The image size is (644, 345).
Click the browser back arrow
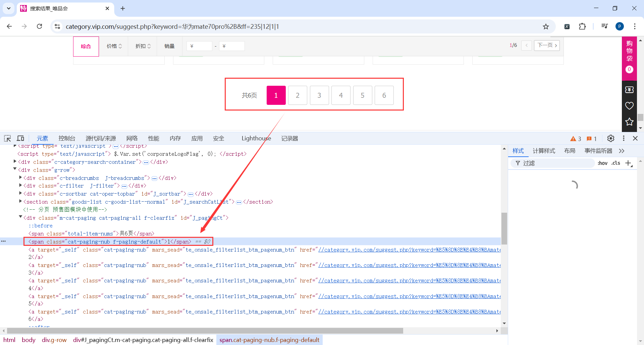(9, 26)
